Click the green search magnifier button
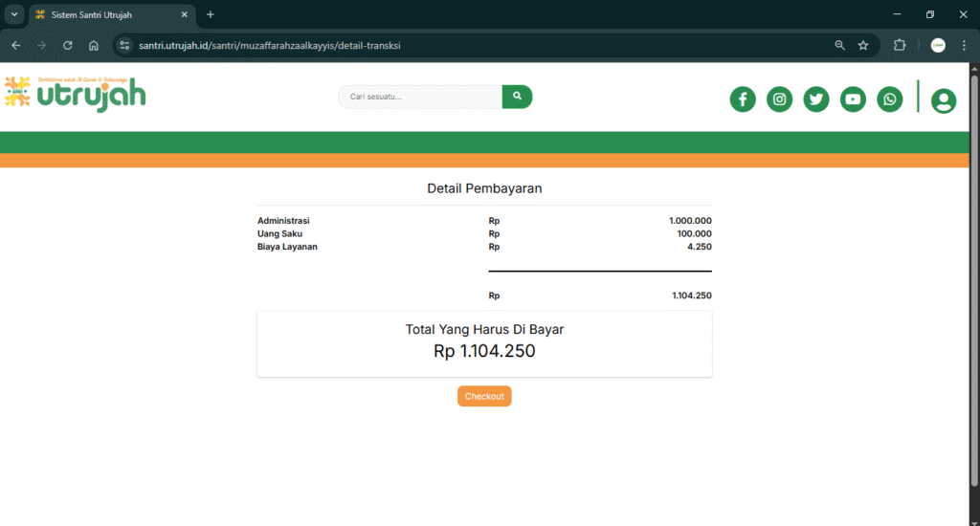The width and height of the screenshot is (980, 526). click(x=517, y=97)
